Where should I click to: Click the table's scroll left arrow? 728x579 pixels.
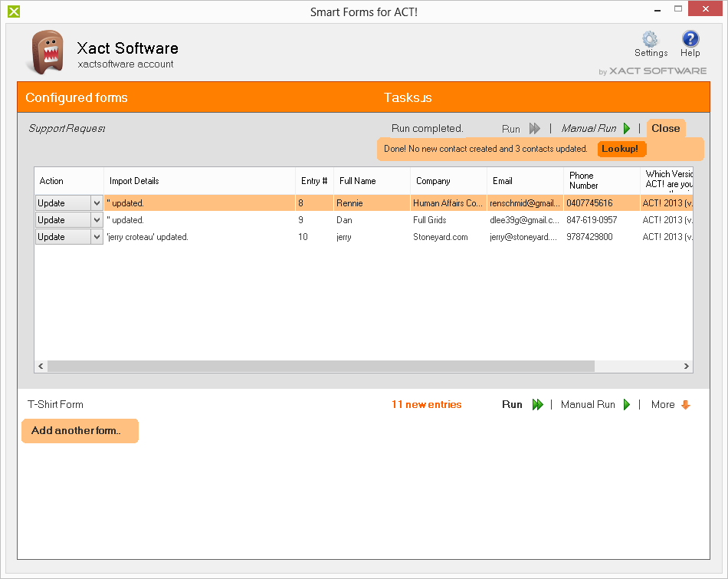[x=41, y=366]
